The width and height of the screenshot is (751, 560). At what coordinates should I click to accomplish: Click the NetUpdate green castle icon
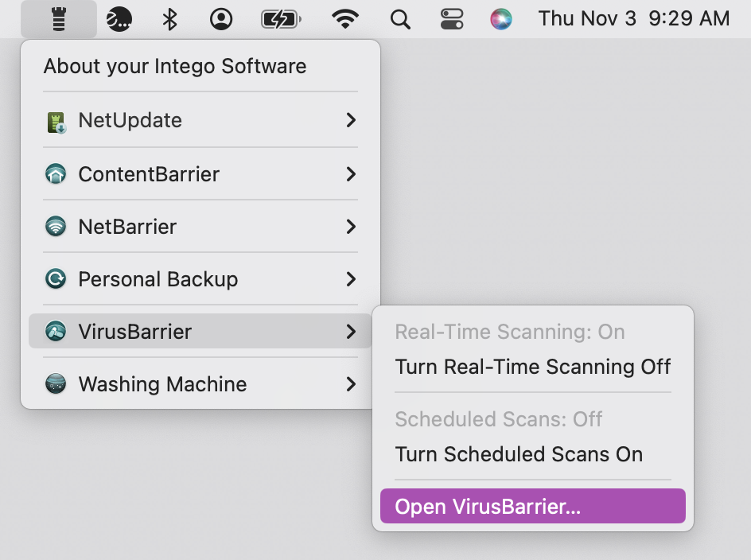(x=56, y=122)
